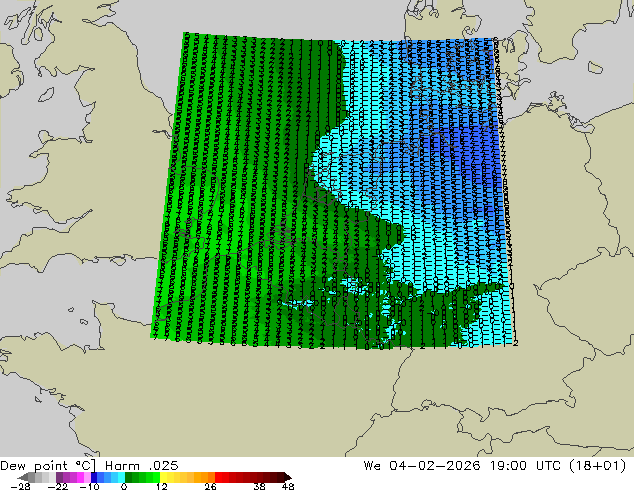Pick the cyan swatch in legend

[x=121, y=477]
